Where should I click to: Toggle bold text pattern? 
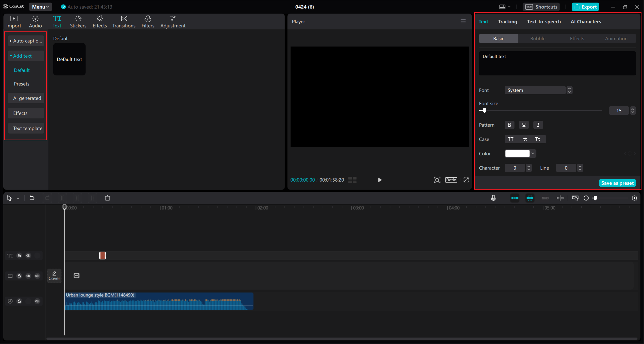pos(509,125)
